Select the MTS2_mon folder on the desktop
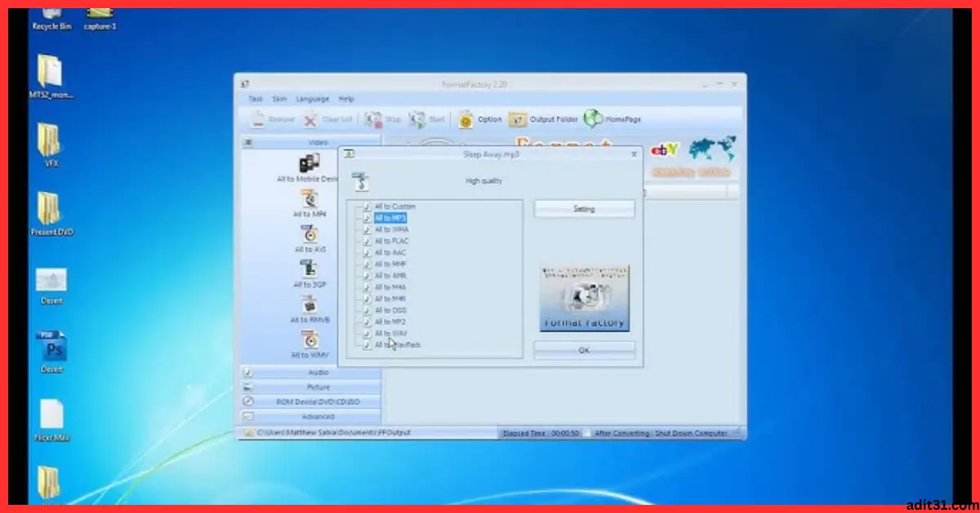Viewport: 980px width, 513px height. tap(50, 71)
